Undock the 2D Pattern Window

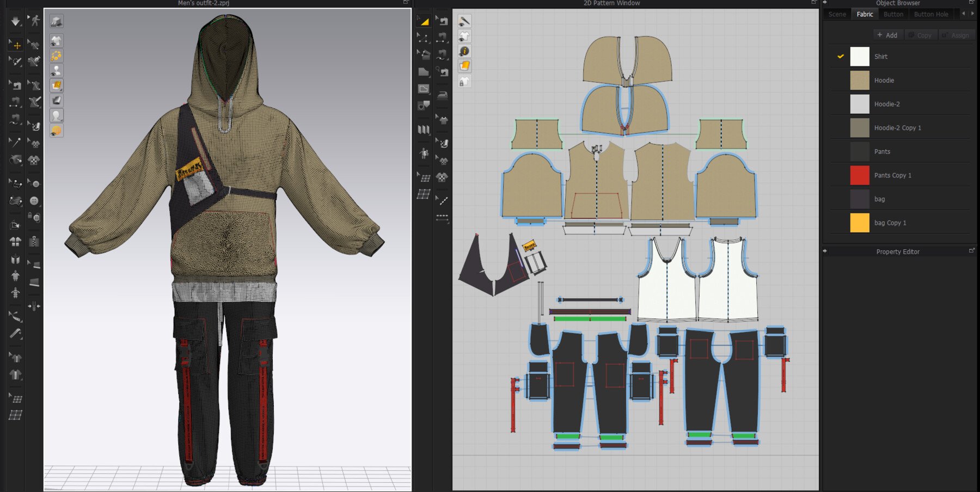click(814, 2)
